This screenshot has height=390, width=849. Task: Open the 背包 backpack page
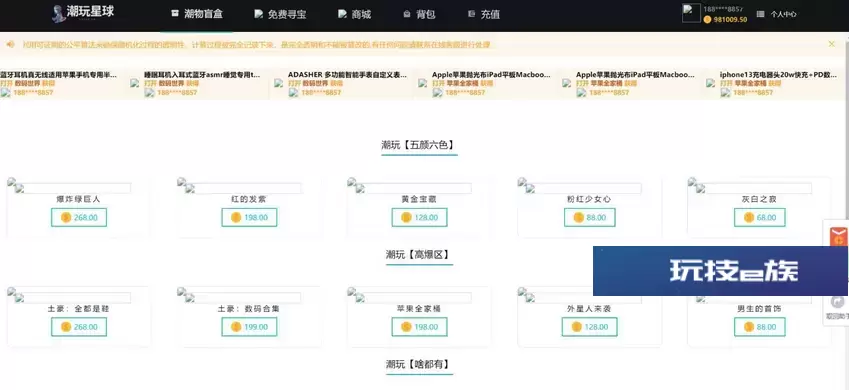click(419, 15)
